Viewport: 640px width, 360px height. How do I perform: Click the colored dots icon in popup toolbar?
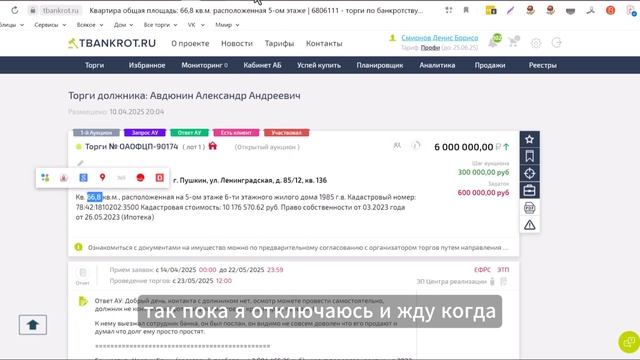pyautogui.click(x=45, y=178)
